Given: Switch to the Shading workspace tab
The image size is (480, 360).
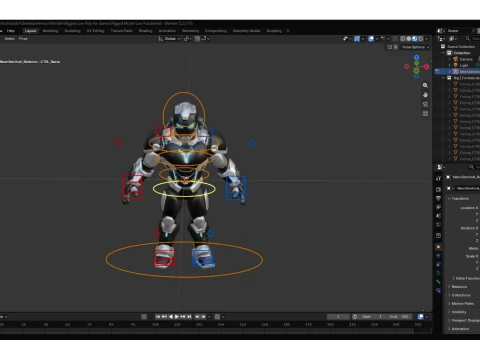Looking at the screenshot, I should tap(145, 31).
